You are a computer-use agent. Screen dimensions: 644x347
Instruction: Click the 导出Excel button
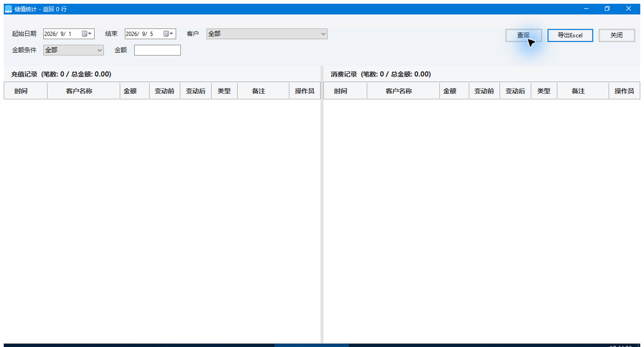click(570, 35)
